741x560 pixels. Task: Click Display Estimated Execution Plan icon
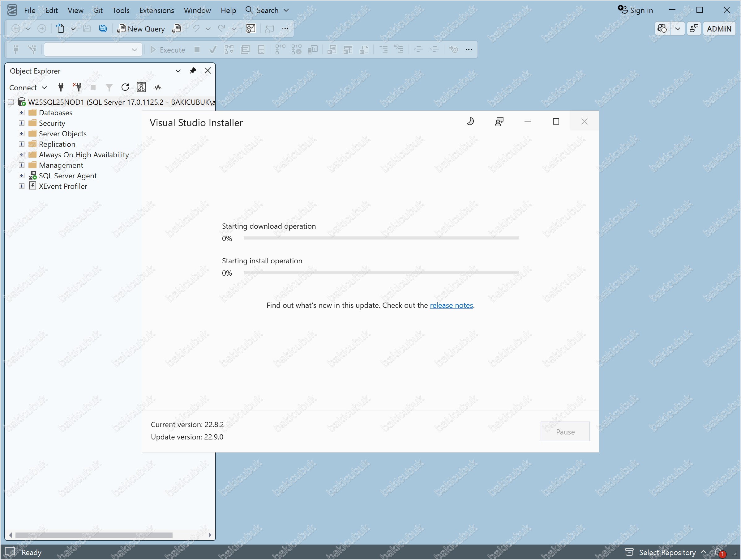coord(229,49)
